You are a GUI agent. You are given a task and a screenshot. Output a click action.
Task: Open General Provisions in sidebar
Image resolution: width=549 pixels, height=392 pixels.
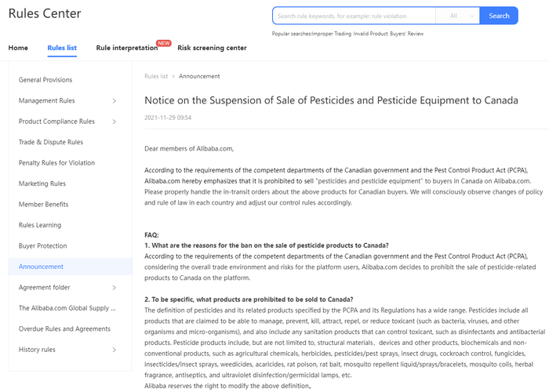point(45,80)
